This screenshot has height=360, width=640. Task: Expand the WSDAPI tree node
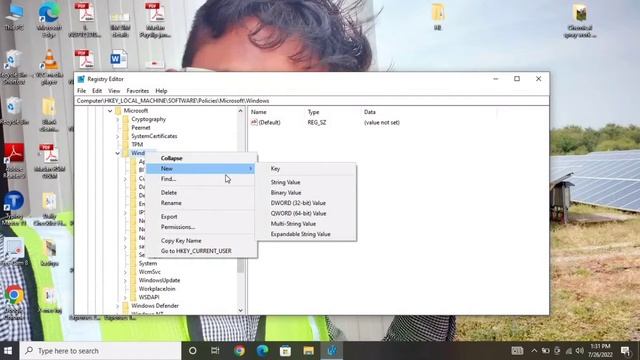[x=125, y=297]
